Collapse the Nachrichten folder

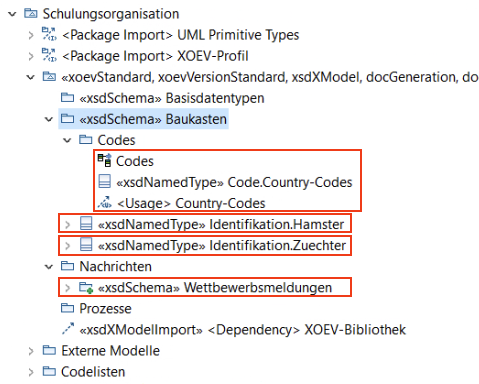click(x=49, y=267)
